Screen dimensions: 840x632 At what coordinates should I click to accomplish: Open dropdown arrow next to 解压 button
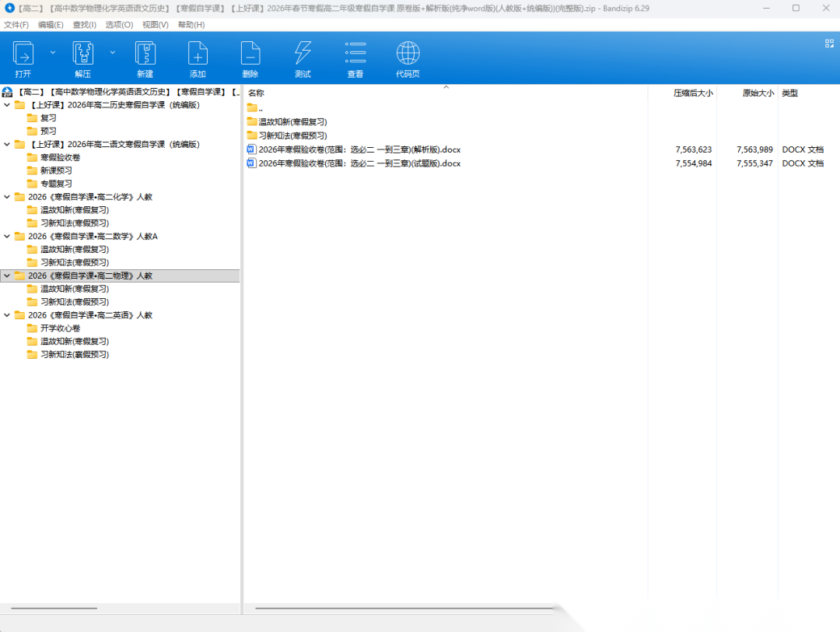pyautogui.click(x=113, y=52)
